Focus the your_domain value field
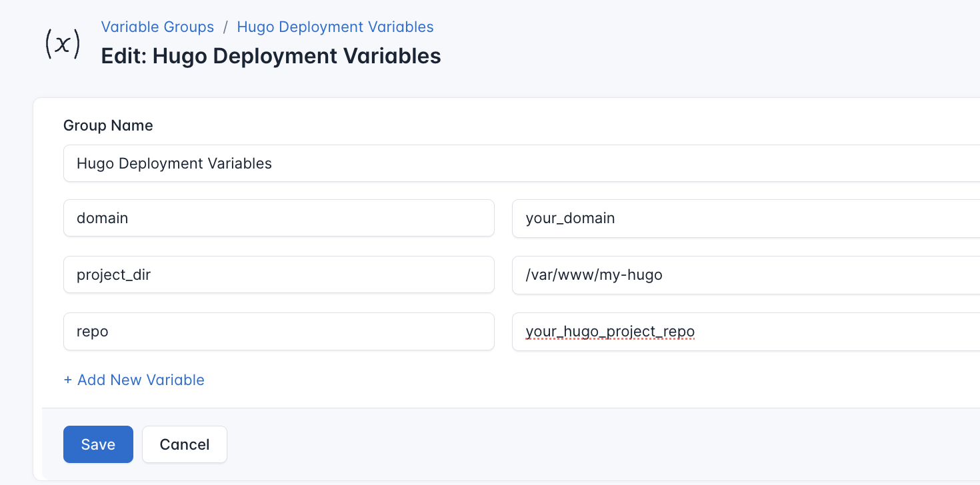 point(667,218)
